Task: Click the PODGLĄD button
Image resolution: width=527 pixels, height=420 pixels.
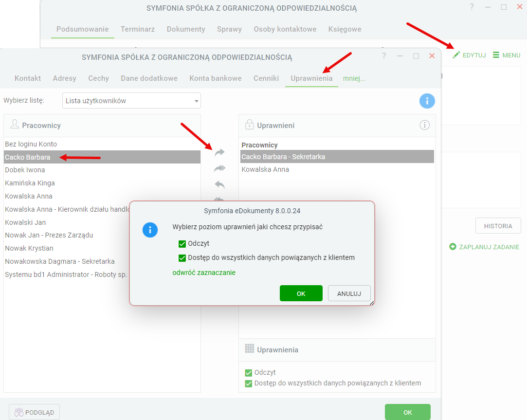Action: pyautogui.click(x=34, y=412)
